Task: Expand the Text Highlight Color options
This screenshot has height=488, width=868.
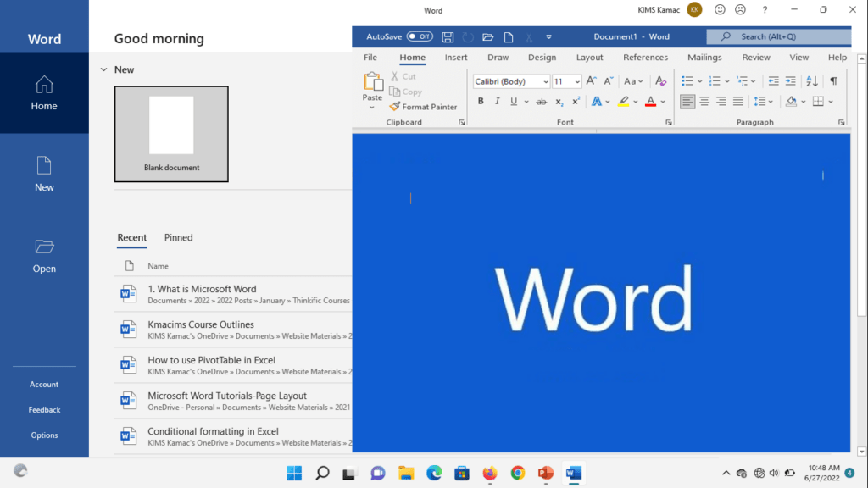Action: click(634, 101)
